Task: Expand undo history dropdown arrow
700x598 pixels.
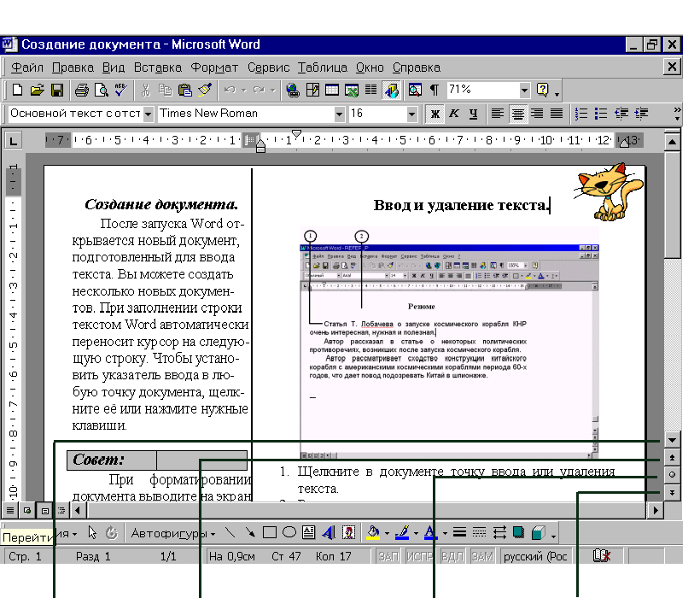Action: 244,91
